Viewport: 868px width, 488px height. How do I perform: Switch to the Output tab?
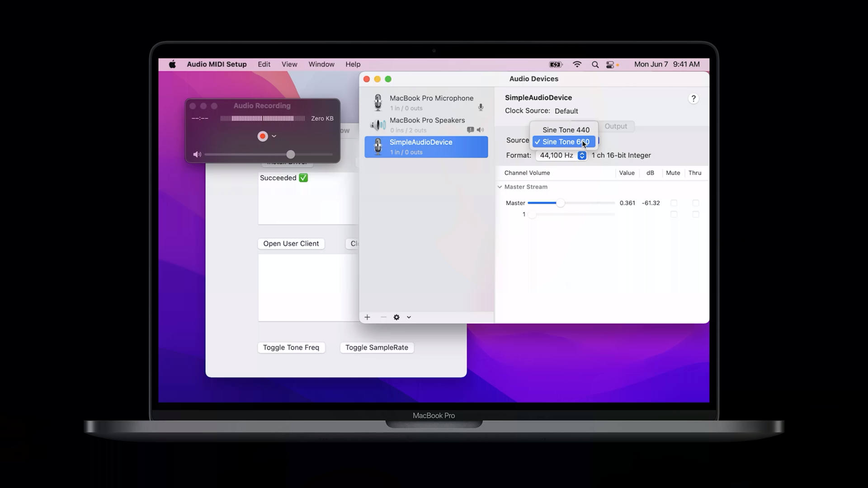616,126
